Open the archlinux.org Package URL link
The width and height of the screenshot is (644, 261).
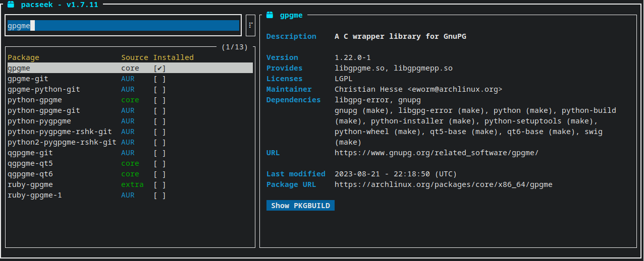tap(444, 184)
